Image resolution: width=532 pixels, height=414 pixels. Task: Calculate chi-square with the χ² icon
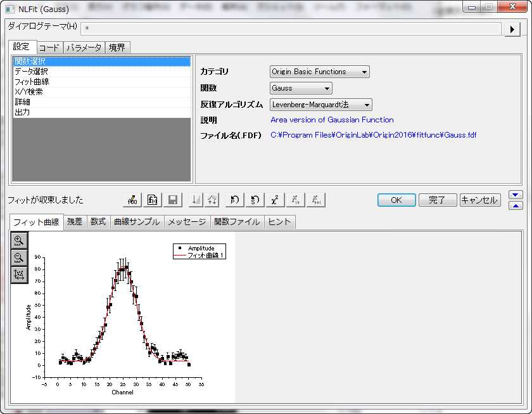point(275,200)
